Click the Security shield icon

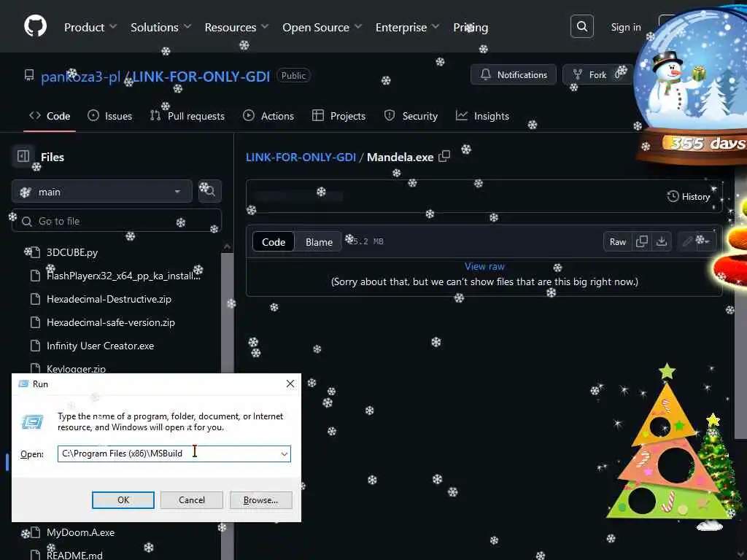[x=390, y=115]
